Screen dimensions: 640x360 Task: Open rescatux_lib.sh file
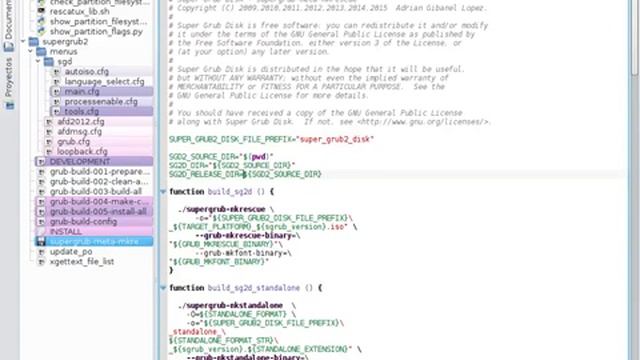click(80, 11)
